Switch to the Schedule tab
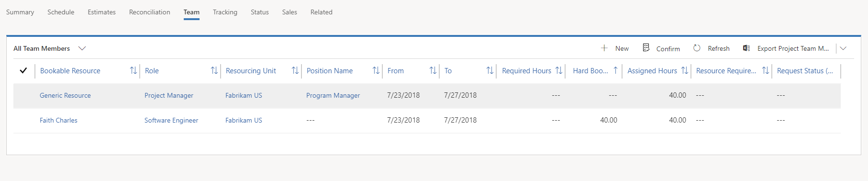The width and height of the screenshot is (868, 181). click(61, 12)
